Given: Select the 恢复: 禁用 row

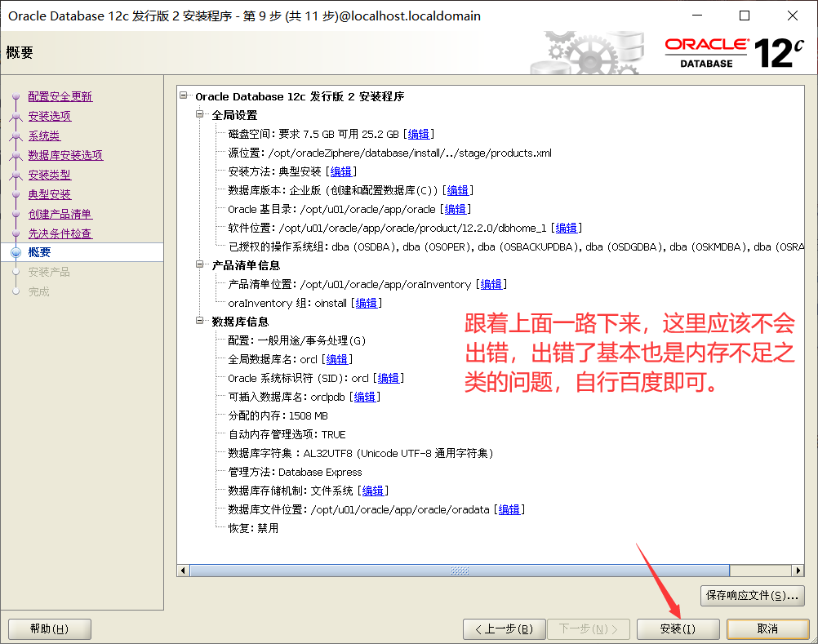Looking at the screenshot, I should point(253,528).
